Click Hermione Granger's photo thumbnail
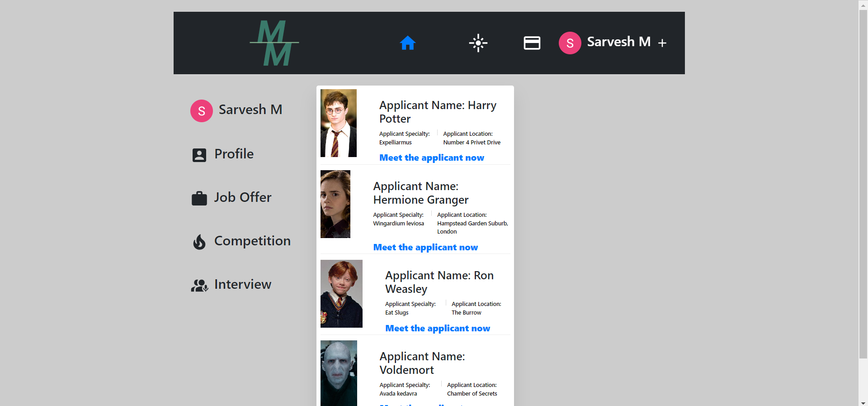 click(x=335, y=204)
